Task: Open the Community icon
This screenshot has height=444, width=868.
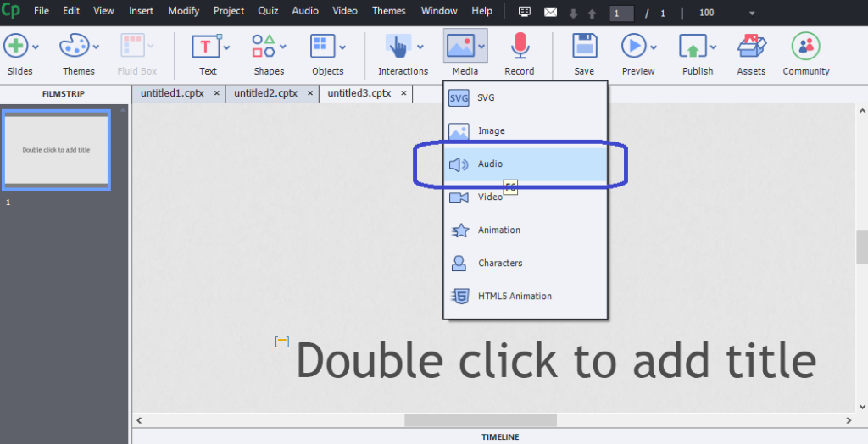Action: [x=806, y=46]
